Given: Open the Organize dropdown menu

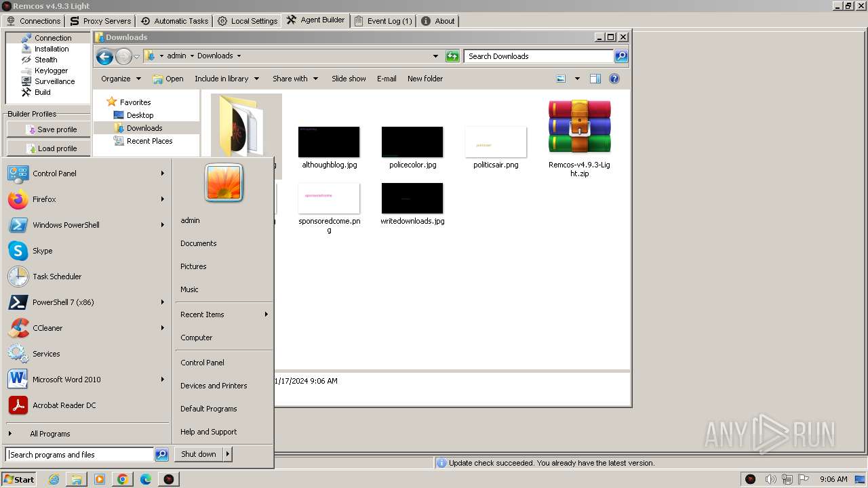Looking at the screenshot, I should coord(121,79).
